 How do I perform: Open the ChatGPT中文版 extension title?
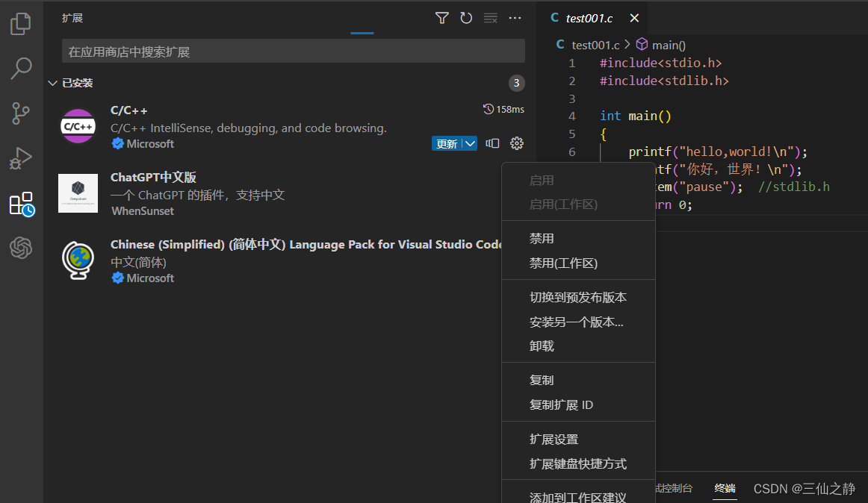153,178
